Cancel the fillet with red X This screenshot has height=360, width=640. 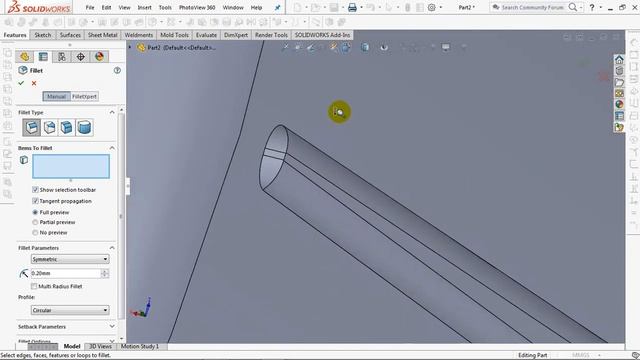pos(34,83)
